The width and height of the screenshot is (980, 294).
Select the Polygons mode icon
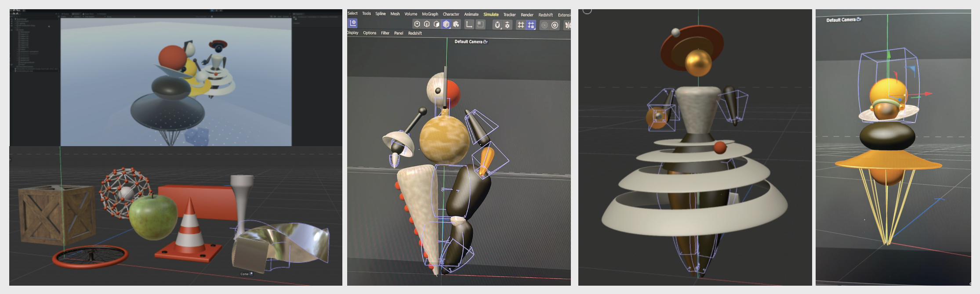click(x=436, y=25)
